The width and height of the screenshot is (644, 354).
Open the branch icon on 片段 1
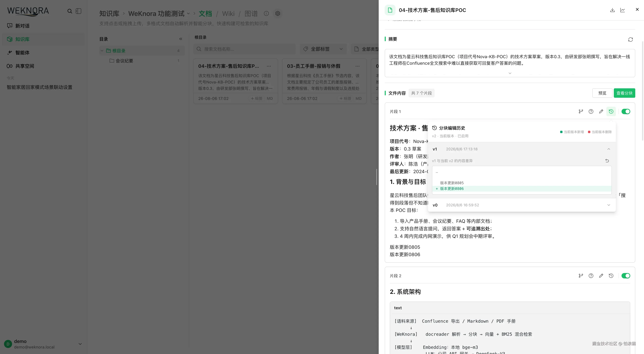[x=581, y=111]
